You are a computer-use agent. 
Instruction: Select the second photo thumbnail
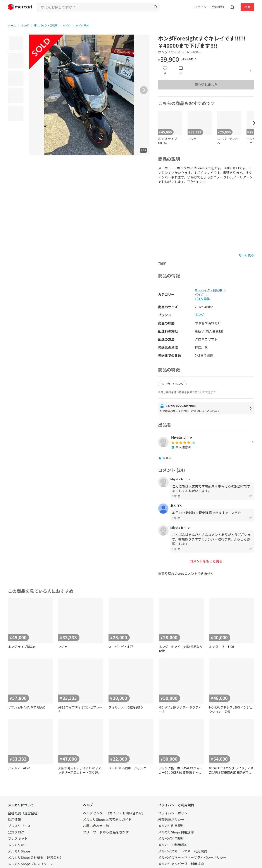(x=16, y=61)
